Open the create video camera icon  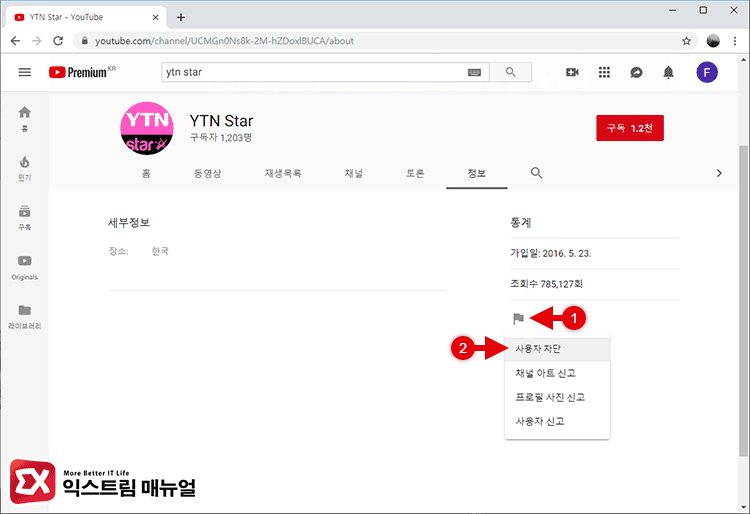[572, 72]
